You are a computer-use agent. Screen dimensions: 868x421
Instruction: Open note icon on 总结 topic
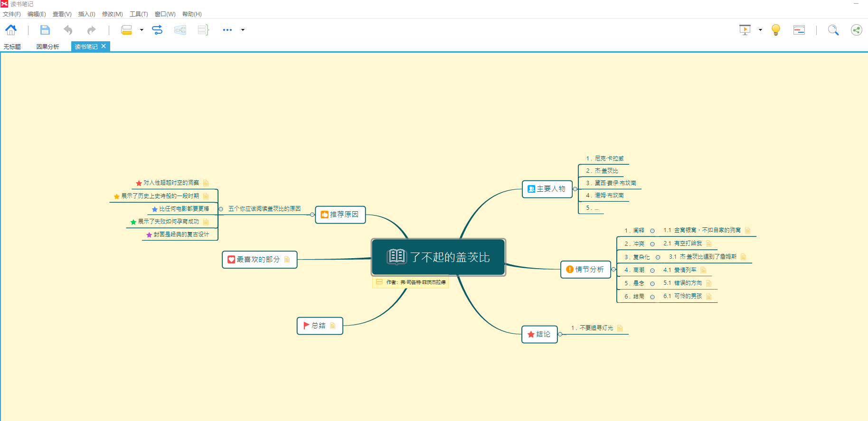(x=332, y=326)
